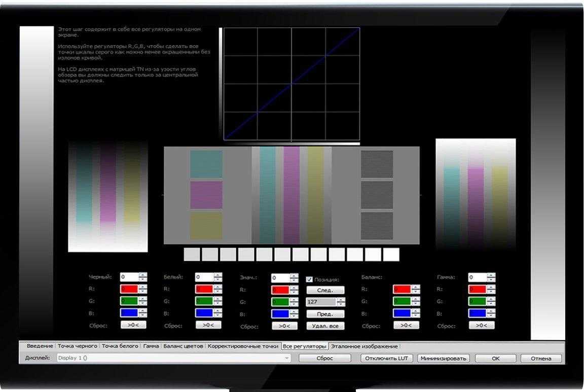Reset gamma with its >0< button
This screenshot has height=392, width=584.
[481, 326]
